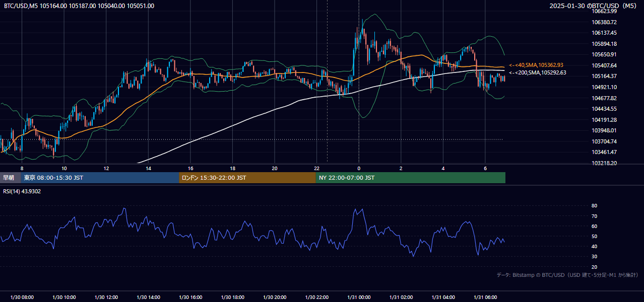Click hour tick '8' under price chart

(22, 168)
